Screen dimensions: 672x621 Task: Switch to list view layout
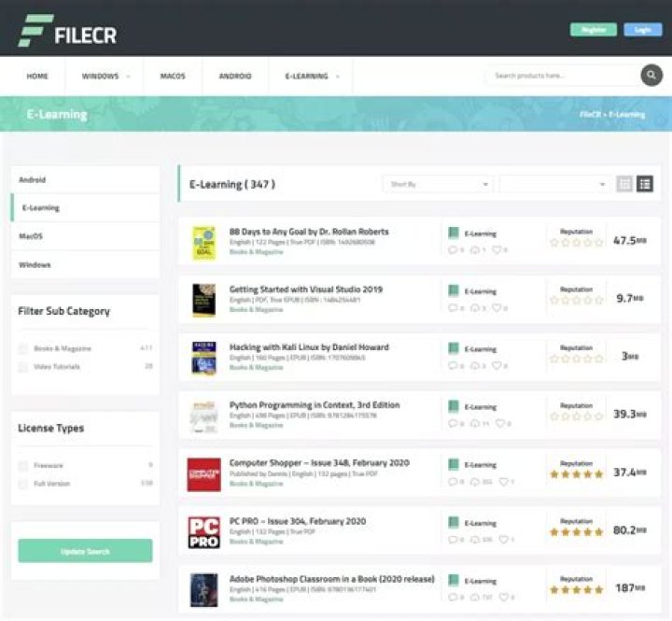tap(645, 184)
